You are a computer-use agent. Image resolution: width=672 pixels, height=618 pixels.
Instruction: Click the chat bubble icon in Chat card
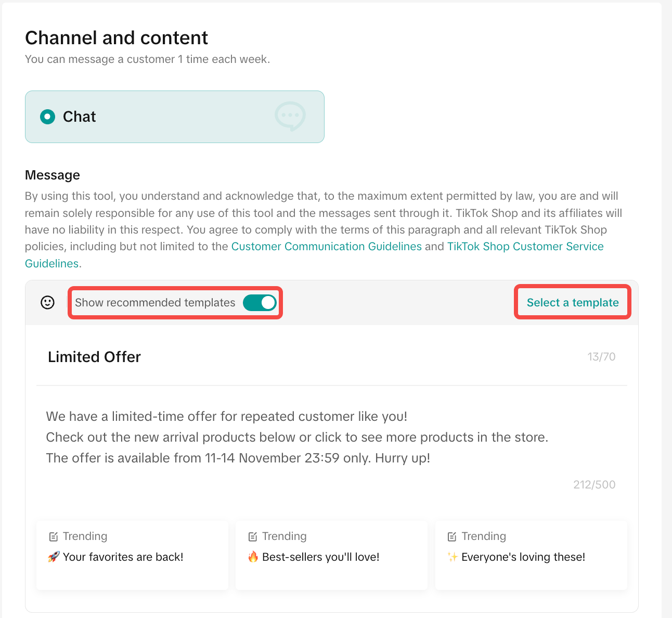coord(290,115)
